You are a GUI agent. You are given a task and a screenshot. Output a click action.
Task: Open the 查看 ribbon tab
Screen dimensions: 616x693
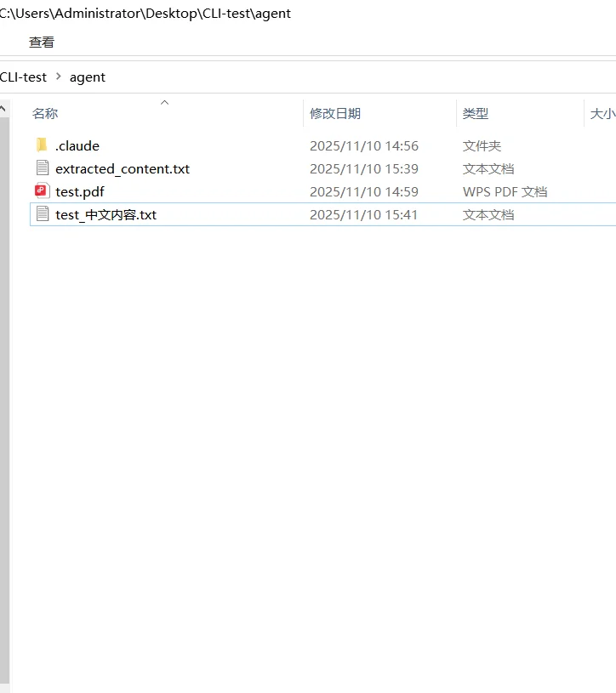[42, 43]
